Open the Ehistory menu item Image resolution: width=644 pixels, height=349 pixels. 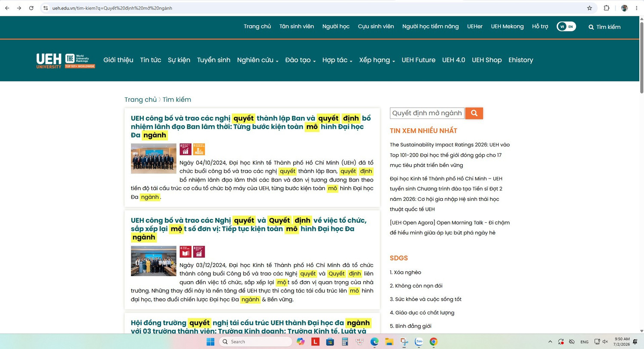pos(521,60)
